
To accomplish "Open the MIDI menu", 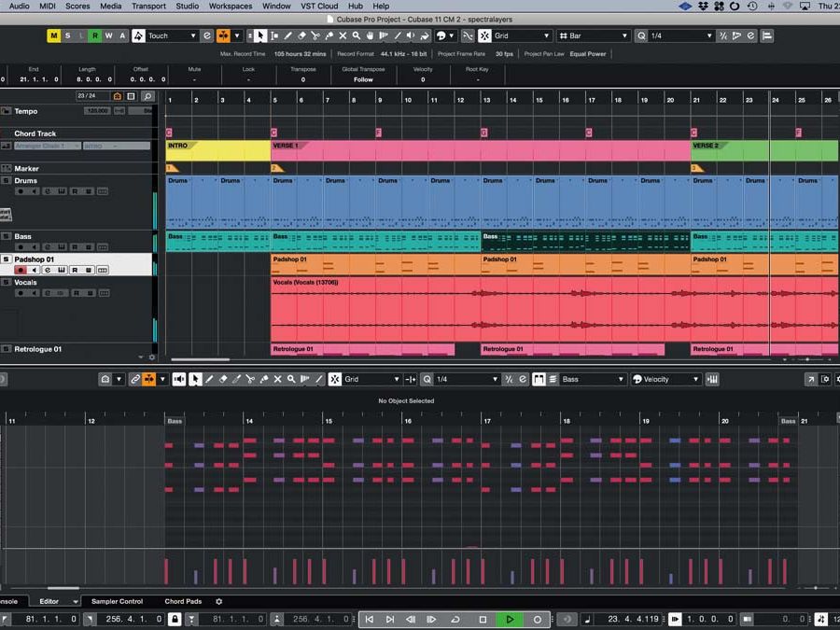I will coord(48,6).
